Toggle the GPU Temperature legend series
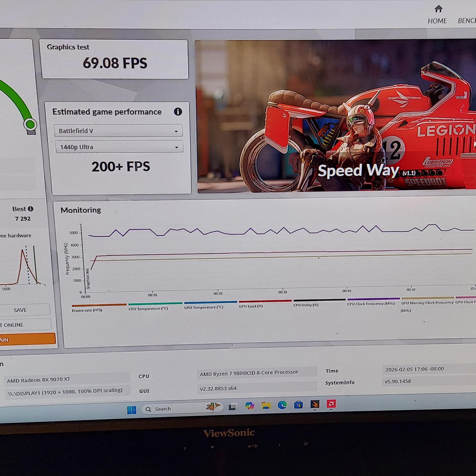Image resolution: width=476 pixels, height=476 pixels. point(210,305)
